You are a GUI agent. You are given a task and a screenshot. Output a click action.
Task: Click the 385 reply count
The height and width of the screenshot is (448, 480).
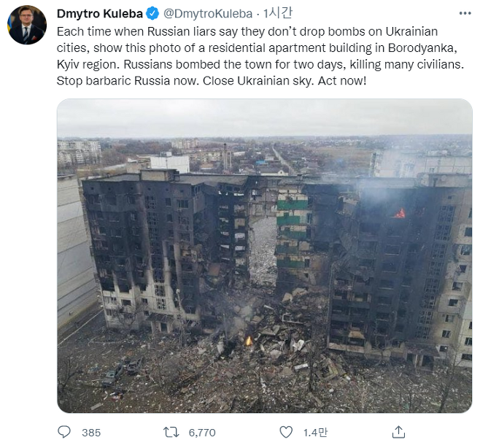(x=91, y=433)
